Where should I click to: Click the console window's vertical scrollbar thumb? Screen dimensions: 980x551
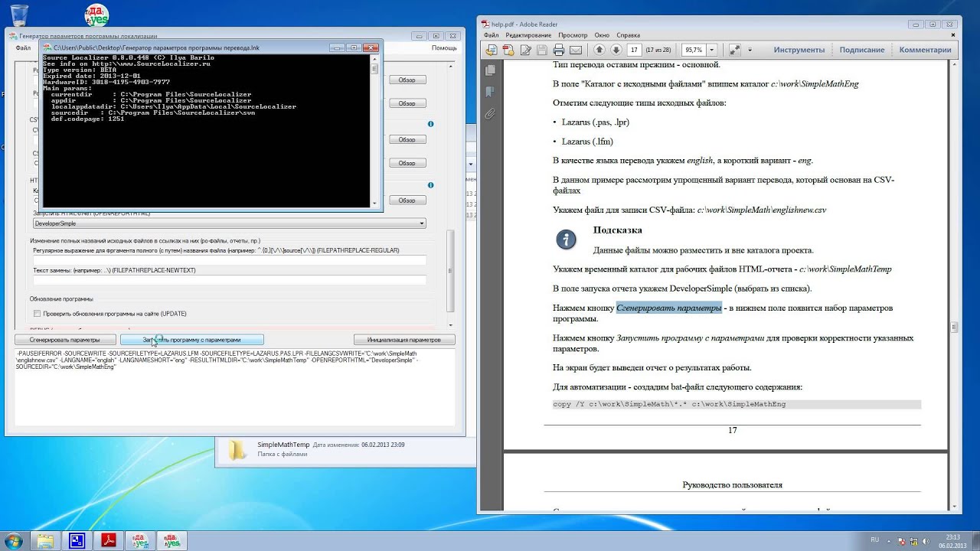point(375,69)
